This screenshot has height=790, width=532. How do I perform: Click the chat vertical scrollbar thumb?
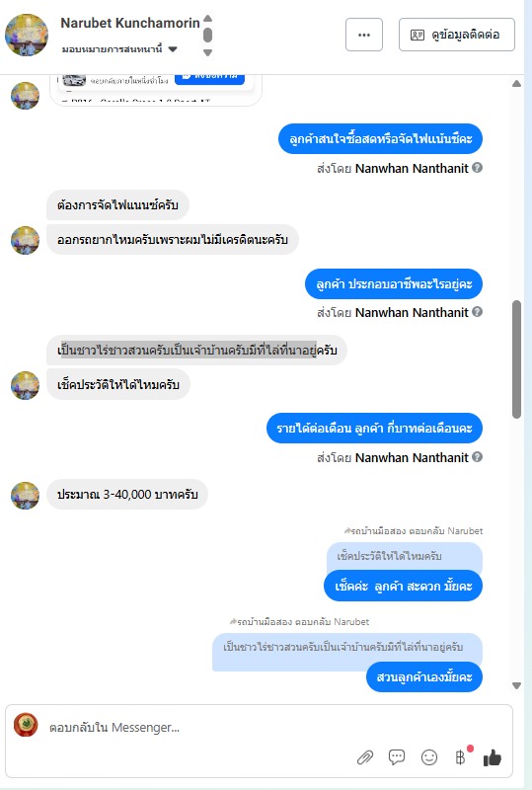pyautogui.click(x=516, y=359)
